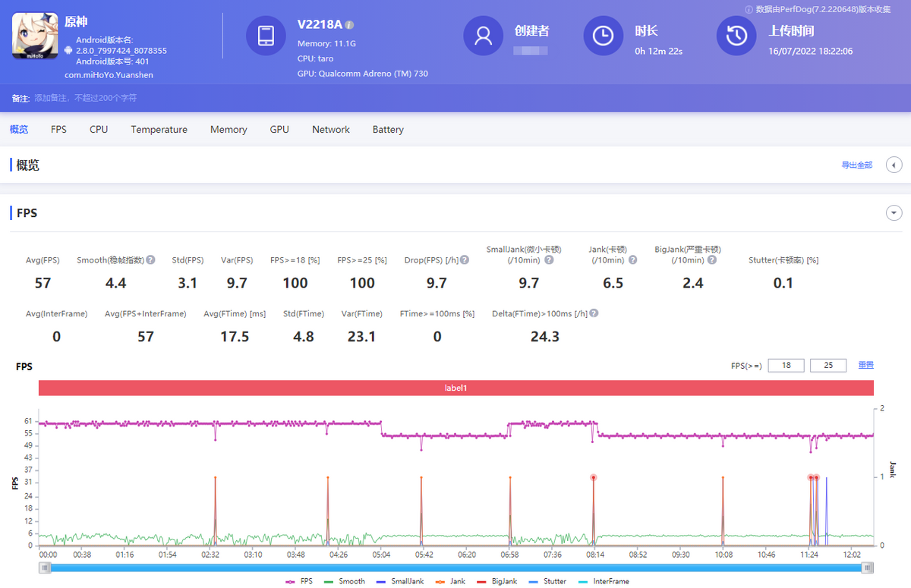Click the 上传时间 upload history icon

(x=736, y=36)
